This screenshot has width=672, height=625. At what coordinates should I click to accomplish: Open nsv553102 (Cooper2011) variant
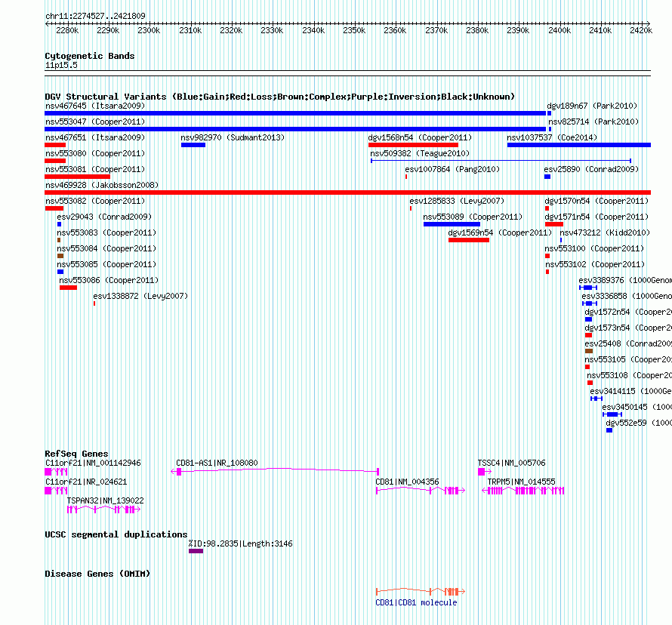(x=547, y=272)
